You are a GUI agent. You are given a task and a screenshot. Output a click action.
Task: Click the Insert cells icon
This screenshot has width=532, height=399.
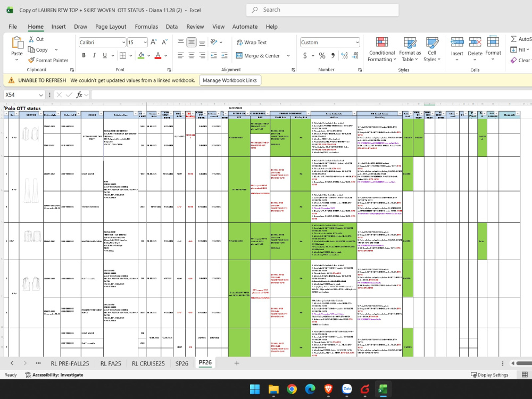point(457,43)
